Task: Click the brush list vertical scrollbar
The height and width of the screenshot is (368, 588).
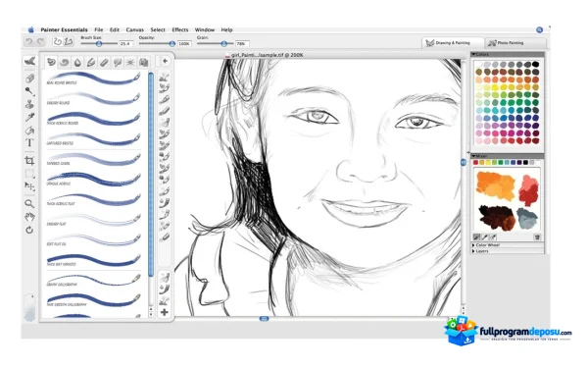Action: [151, 175]
